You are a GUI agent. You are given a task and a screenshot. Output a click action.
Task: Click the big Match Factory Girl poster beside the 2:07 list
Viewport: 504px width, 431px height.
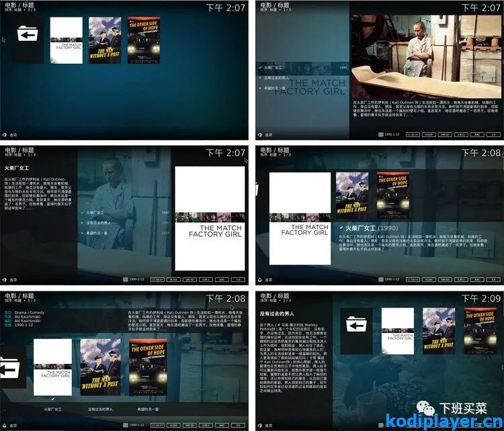click(210, 218)
